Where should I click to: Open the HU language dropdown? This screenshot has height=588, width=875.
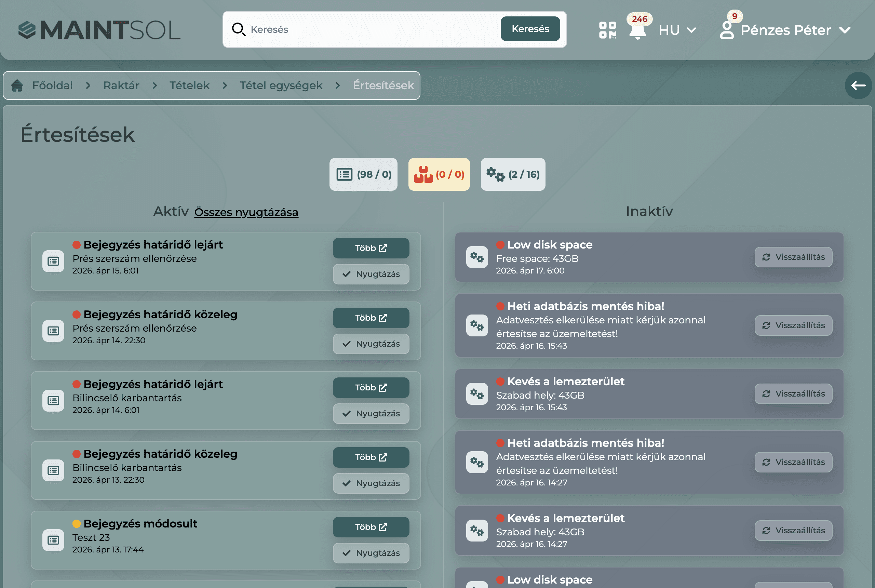click(x=677, y=30)
